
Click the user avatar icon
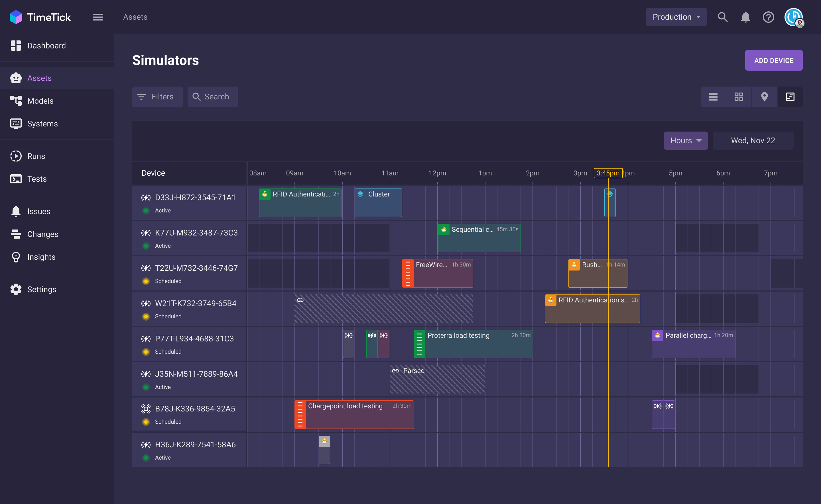[x=794, y=17]
